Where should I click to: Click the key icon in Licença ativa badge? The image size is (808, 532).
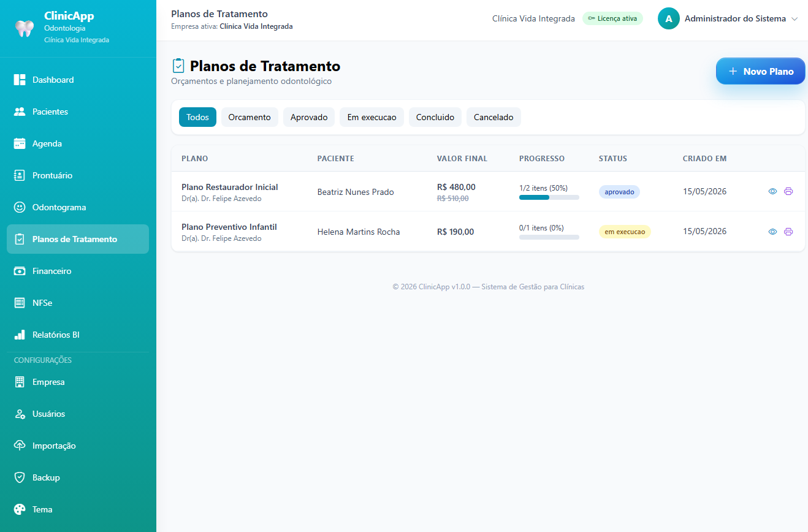click(x=592, y=18)
